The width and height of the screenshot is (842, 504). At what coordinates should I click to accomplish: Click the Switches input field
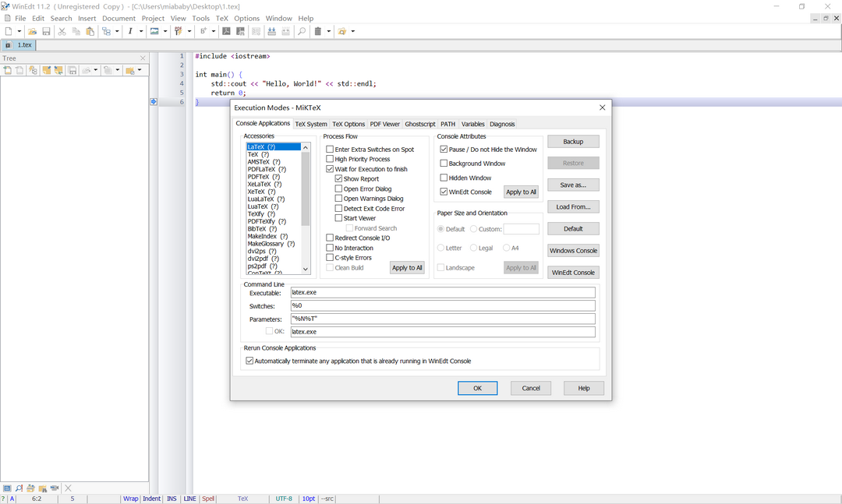442,305
